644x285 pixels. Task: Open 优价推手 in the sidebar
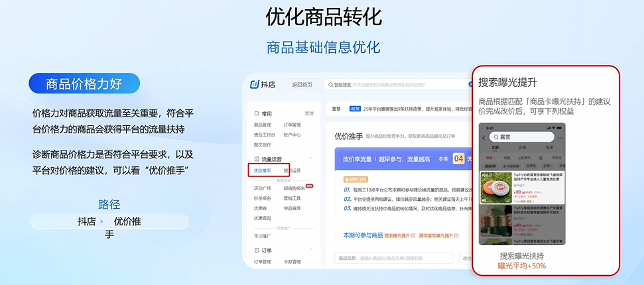coord(263,171)
